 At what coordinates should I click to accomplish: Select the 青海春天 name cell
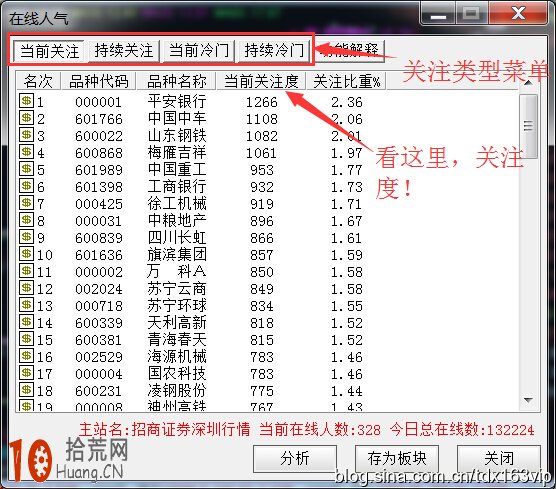click(177, 340)
